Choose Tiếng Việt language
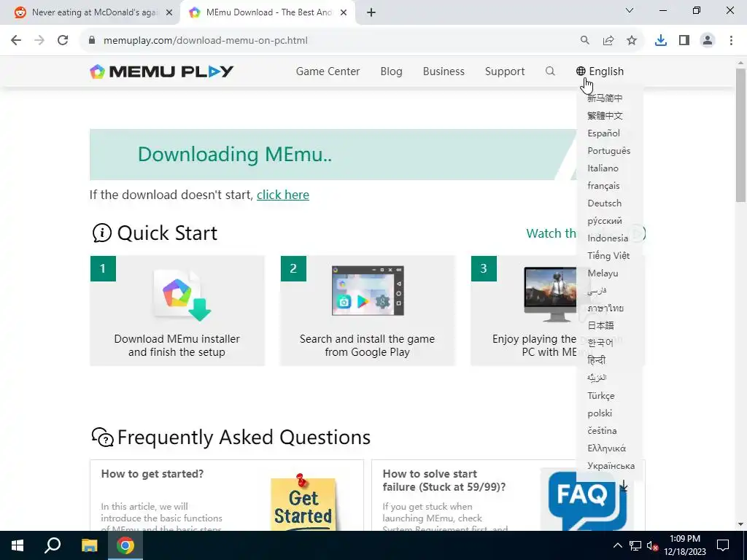The image size is (747, 560). click(608, 256)
